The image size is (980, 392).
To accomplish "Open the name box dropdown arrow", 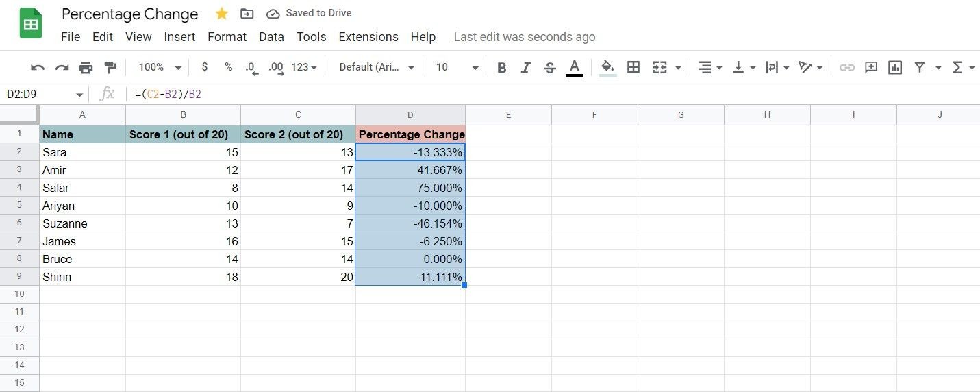I will click(x=79, y=95).
